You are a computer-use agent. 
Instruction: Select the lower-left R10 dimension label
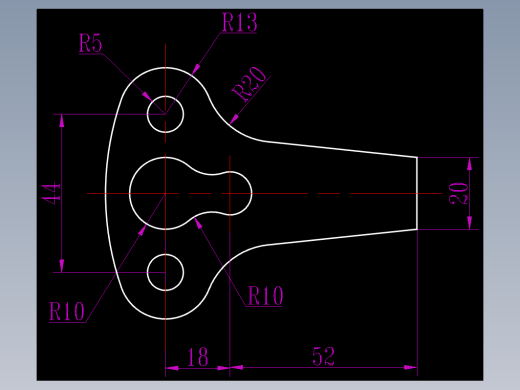tap(67, 311)
